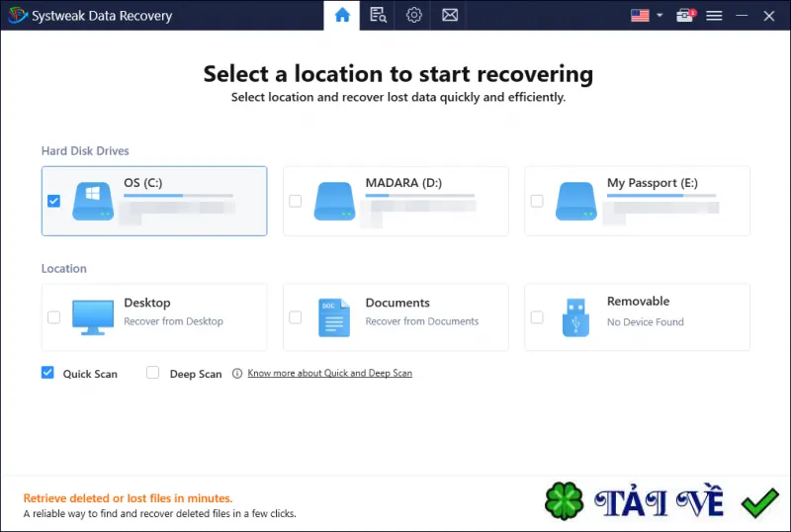Enable the Deep Scan checkbox
This screenshot has height=532, width=791.
pyautogui.click(x=152, y=373)
